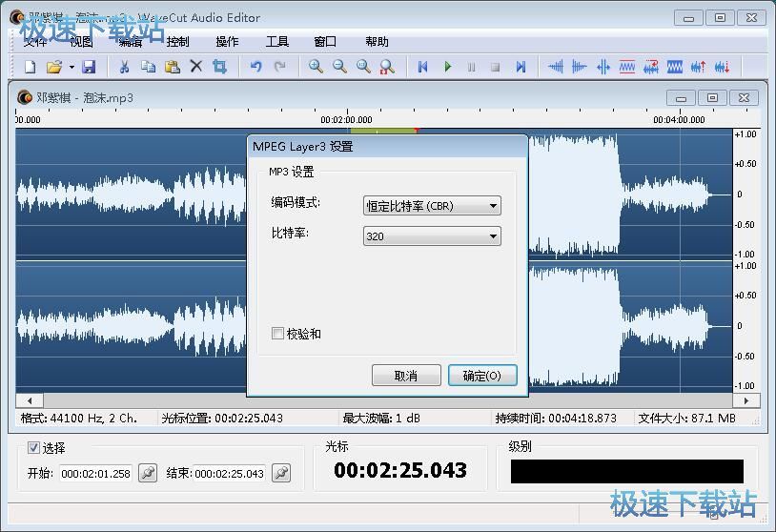The height and width of the screenshot is (532, 776).
Task: Zoom in on the waveform
Action: [x=316, y=67]
